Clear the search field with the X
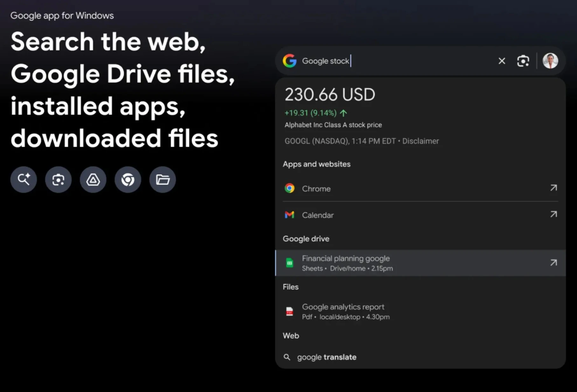Screen dimensions: 577x392 [x=502, y=61]
